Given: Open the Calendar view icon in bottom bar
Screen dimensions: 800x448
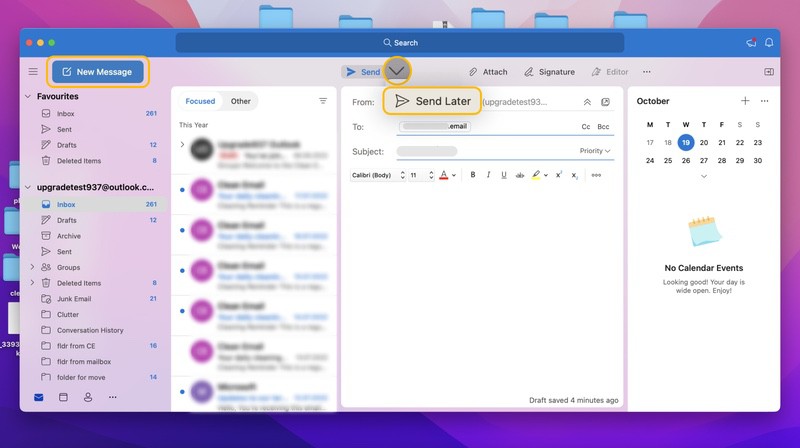Looking at the screenshot, I should pyautogui.click(x=63, y=397).
